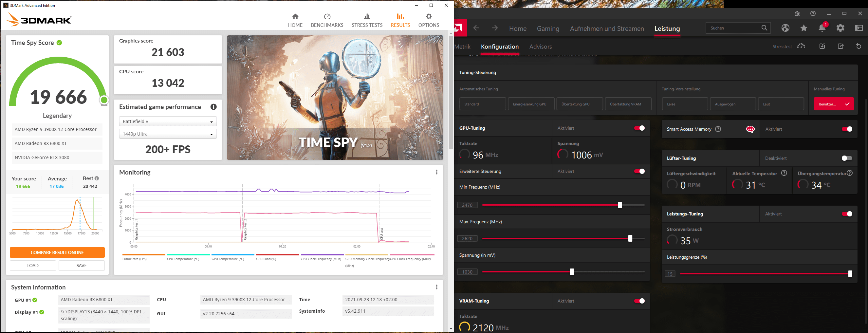Click COMPARE RESULT ONLINE button
This screenshot has height=333, width=868.
57,252
